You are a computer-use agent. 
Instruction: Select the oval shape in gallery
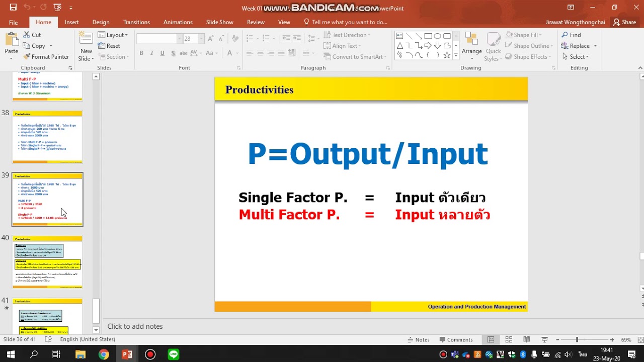pyautogui.click(x=438, y=36)
